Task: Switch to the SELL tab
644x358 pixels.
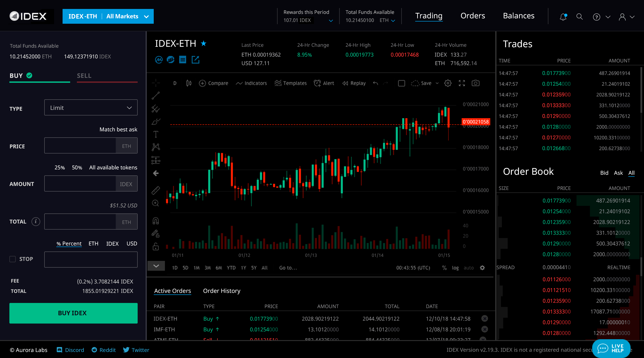Action: [x=84, y=76]
